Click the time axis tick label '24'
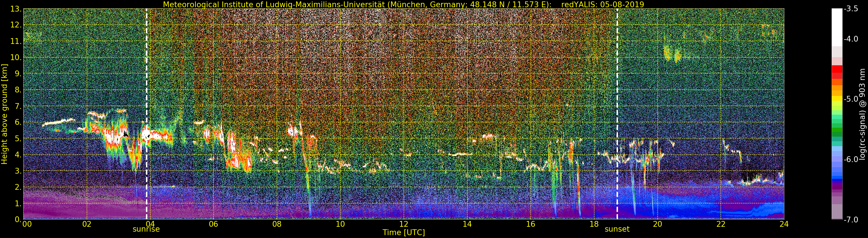This screenshot has width=868, height=238. tap(784, 224)
